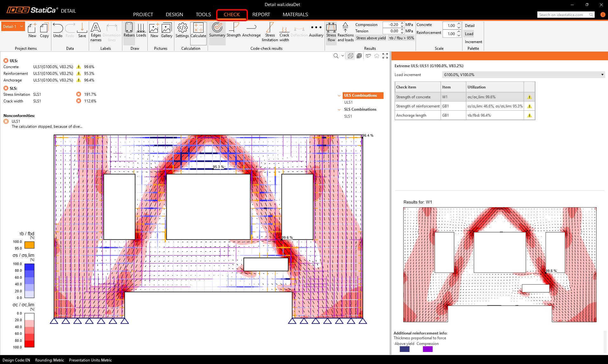The height and width of the screenshot is (364, 608).
Task: Click the orange τb/fbd legend swatch
Action: (29, 245)
